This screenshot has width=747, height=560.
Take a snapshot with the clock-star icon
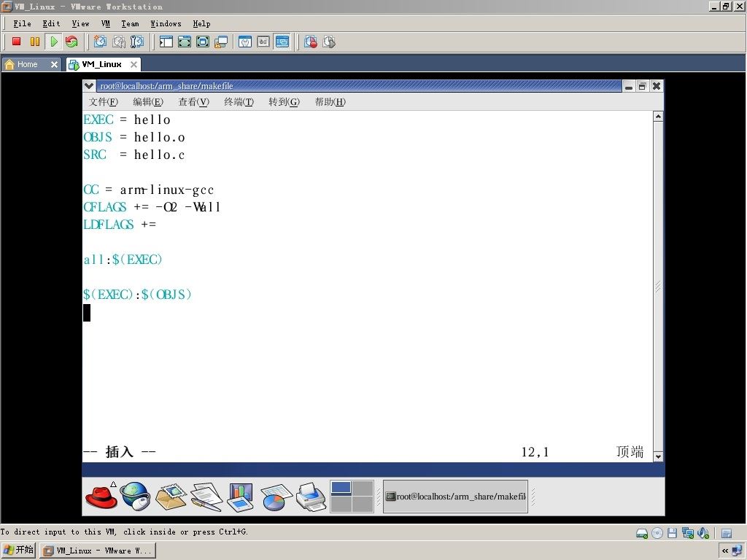coord(100,42)
